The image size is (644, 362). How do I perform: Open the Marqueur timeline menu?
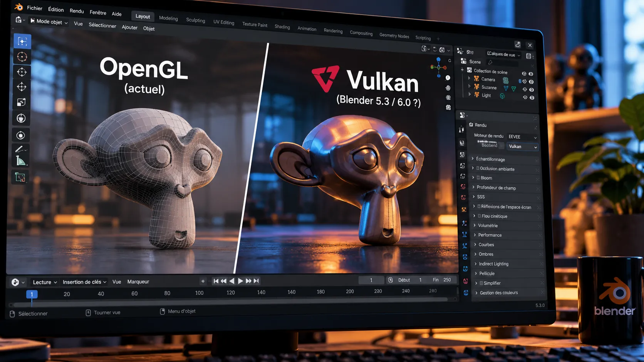138,282
